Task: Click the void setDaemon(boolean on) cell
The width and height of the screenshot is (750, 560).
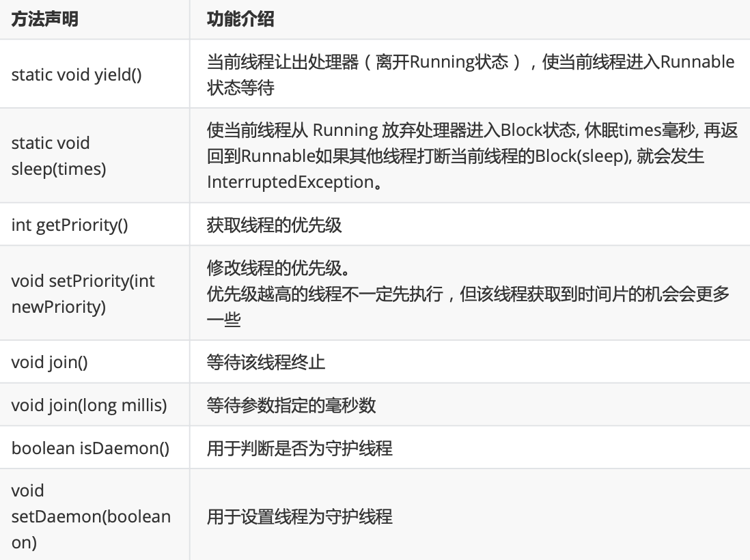Action: coord(95,514)
